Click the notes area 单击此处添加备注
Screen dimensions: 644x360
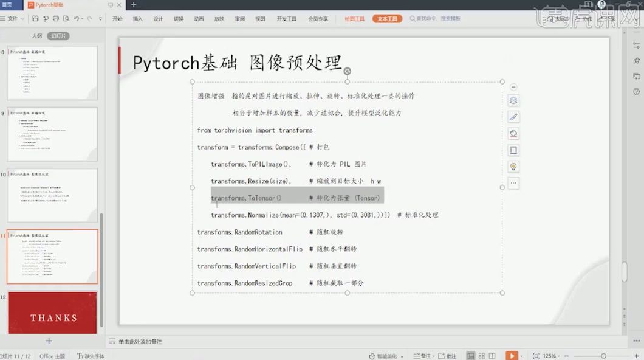tap(140, 342)
